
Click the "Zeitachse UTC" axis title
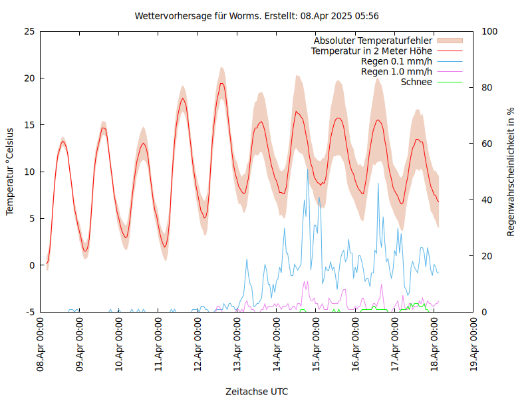coord(257,391)
